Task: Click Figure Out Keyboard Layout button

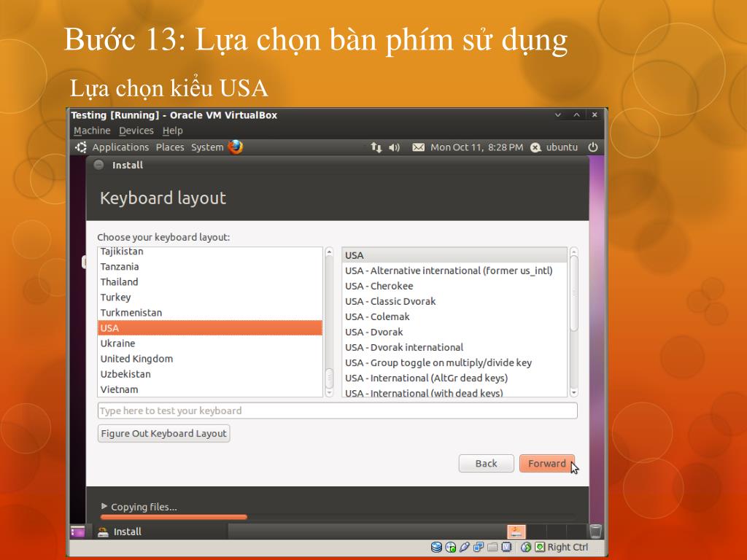Action: (164, 433)
